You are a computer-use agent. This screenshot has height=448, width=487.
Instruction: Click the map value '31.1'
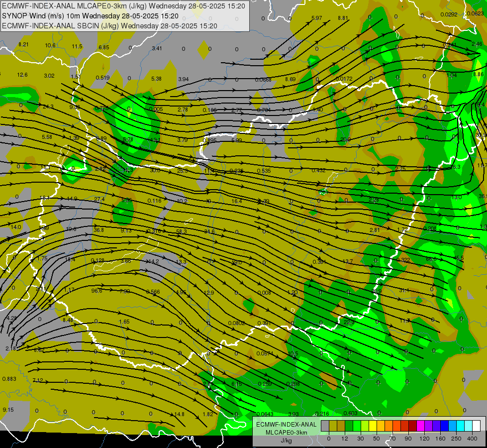[404, 290]
